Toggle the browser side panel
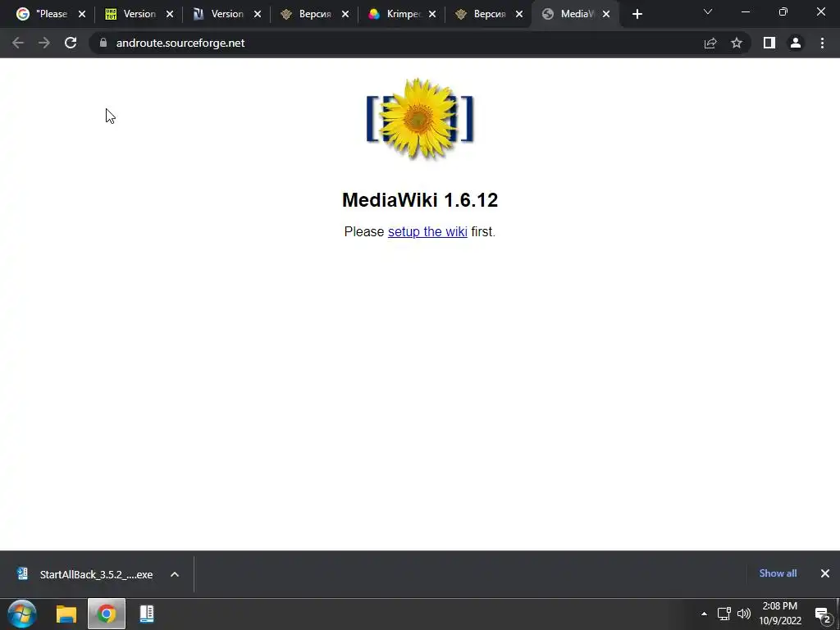The width and height of the screenshot is (840, 630). click(x=769, y=43)
